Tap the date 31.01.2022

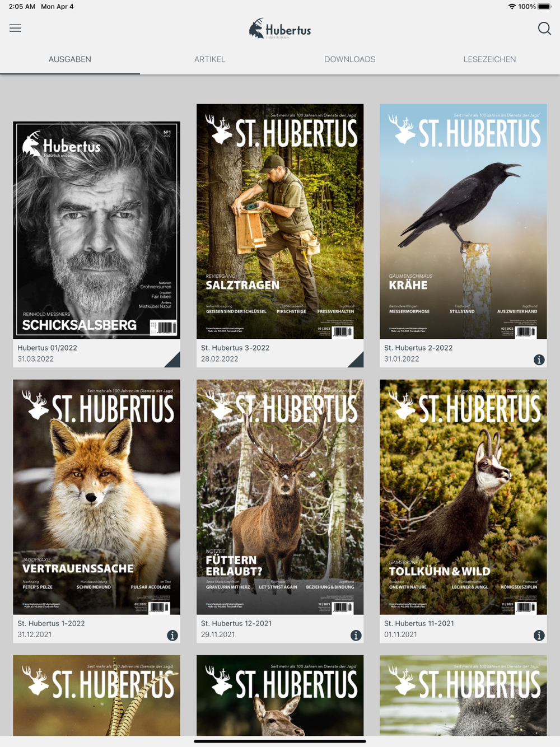point(402,359)
